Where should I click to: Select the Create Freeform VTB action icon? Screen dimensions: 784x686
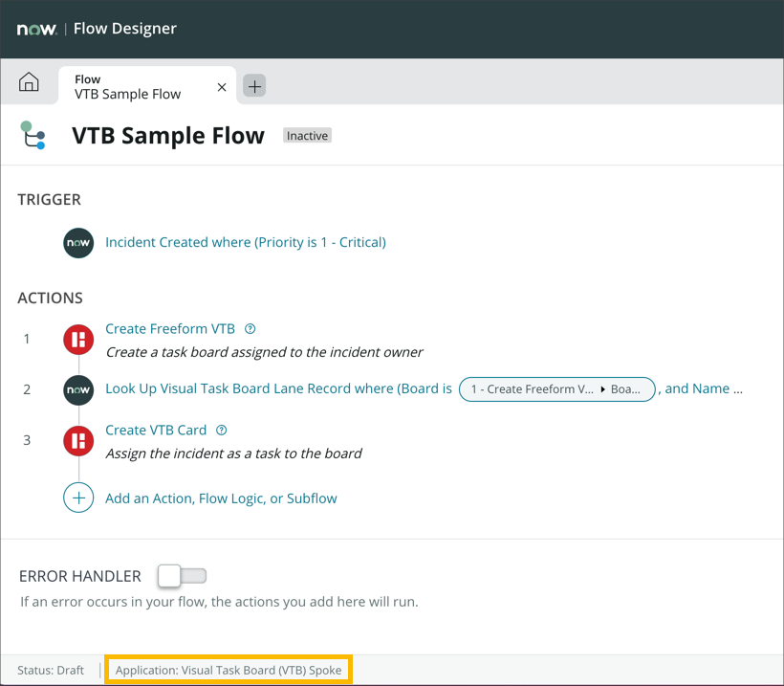click(77, 339)
